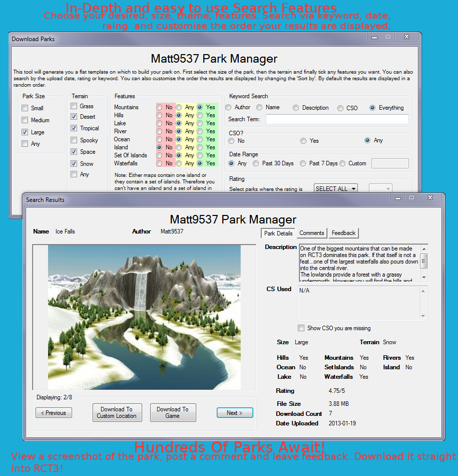Select Any date range option
This screenshot has height=476, width=458.
point(231,163)
